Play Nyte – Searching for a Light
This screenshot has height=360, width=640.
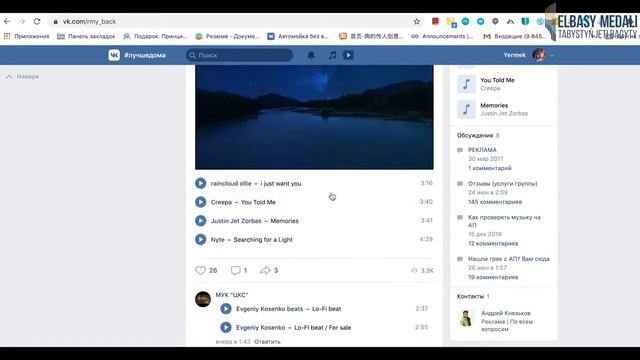tap(200, 240)
